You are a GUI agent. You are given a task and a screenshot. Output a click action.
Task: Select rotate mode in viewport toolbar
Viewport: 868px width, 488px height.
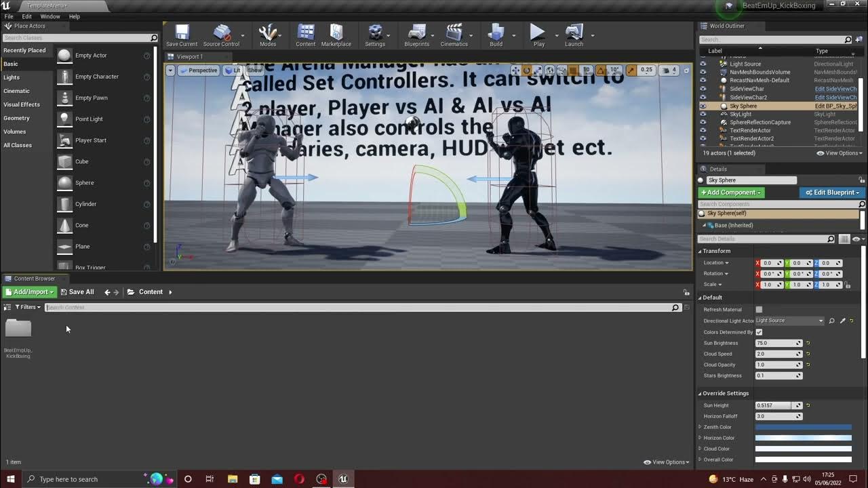[x=526, y=70]
